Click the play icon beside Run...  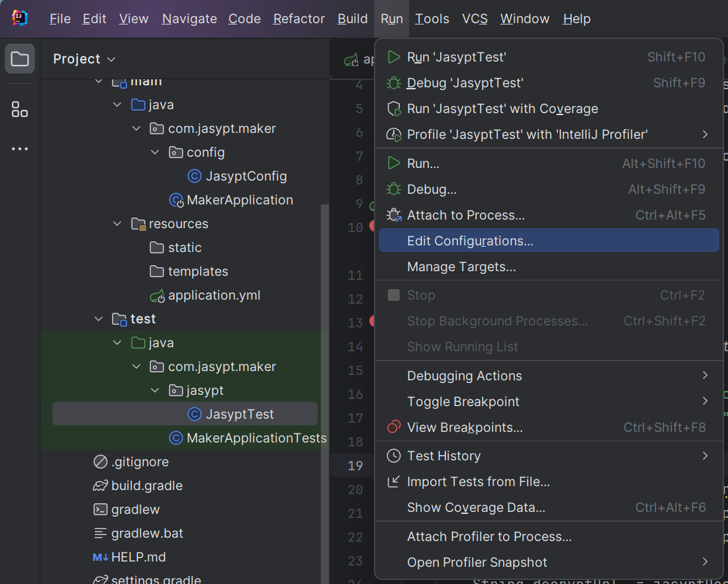[x=394, y=163]
